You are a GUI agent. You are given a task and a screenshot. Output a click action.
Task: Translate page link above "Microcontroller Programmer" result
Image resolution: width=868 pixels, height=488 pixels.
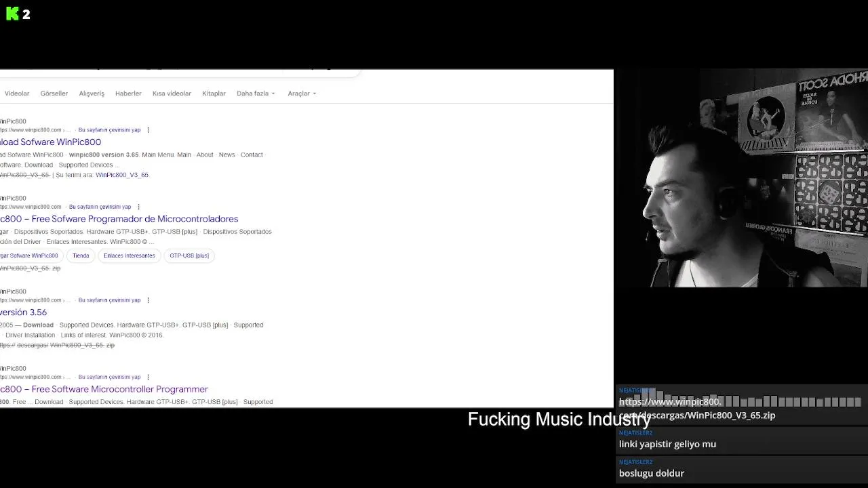(109, 377)
